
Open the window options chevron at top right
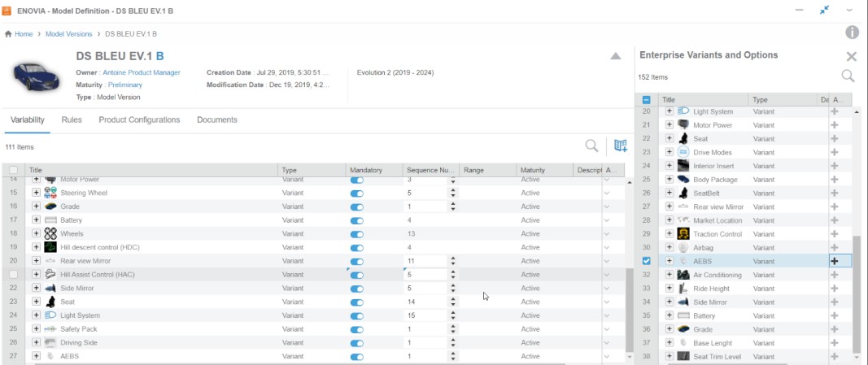click(x=849, y=10)
